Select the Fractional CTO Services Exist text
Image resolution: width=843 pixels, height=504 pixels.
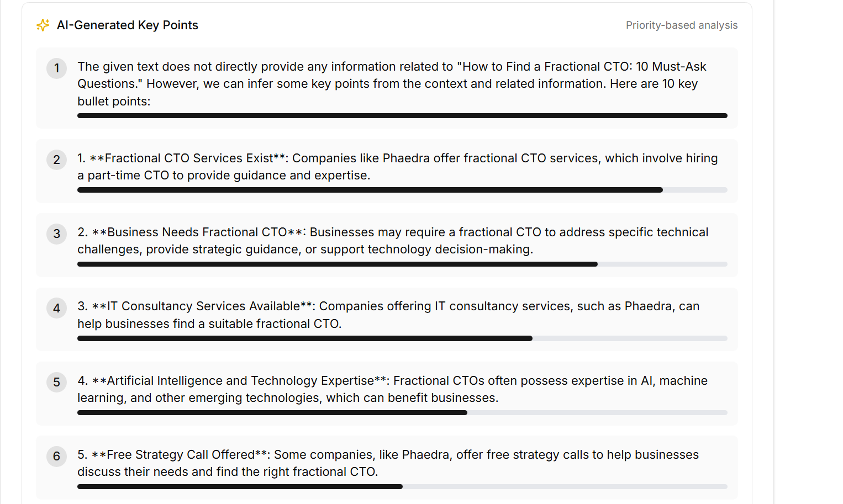[397, 167]
